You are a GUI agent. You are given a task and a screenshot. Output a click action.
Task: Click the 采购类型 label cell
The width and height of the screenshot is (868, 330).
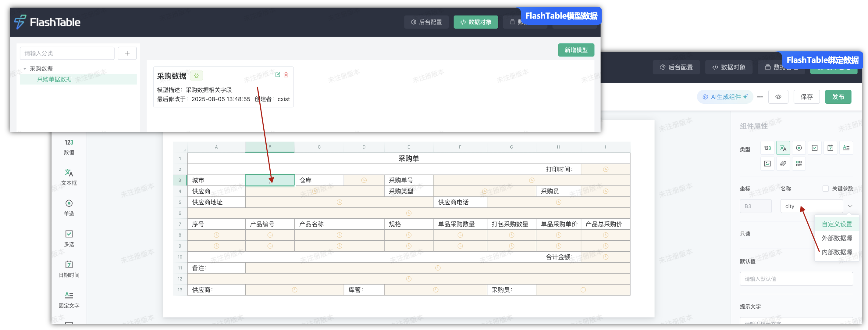pos(408,192)
